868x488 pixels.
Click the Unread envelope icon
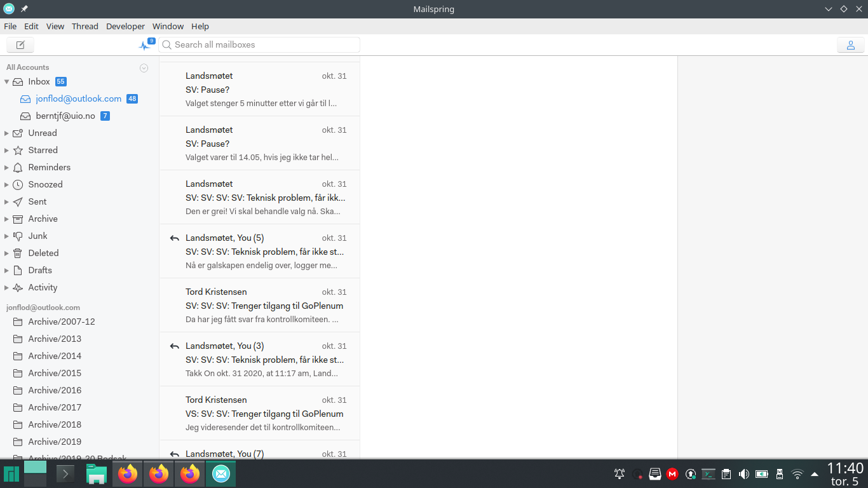[x=18, y=133]
